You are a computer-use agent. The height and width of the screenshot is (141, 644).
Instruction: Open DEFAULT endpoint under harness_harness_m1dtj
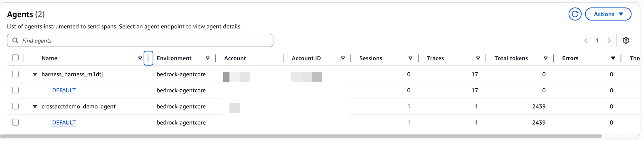64,90
